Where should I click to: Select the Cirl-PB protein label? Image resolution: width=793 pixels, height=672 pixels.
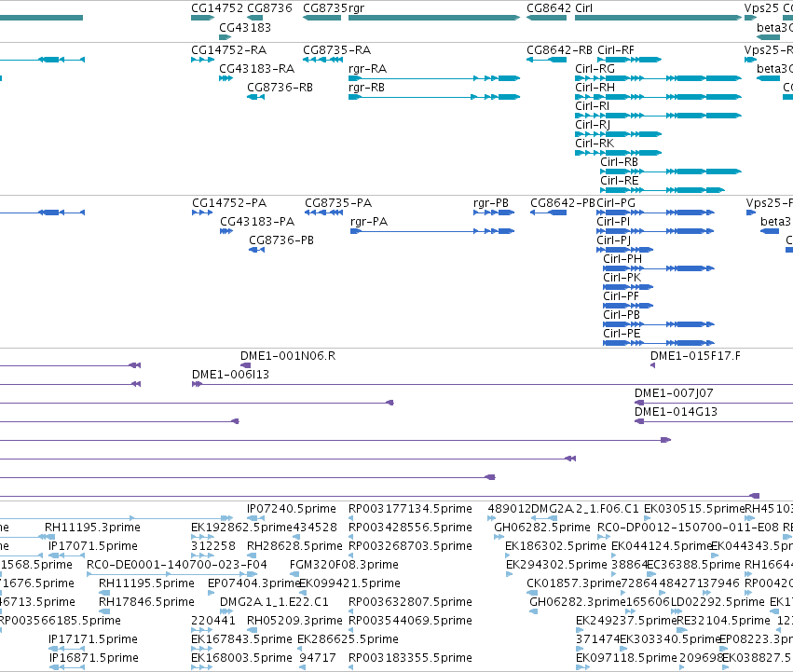[x=621, y=315]
